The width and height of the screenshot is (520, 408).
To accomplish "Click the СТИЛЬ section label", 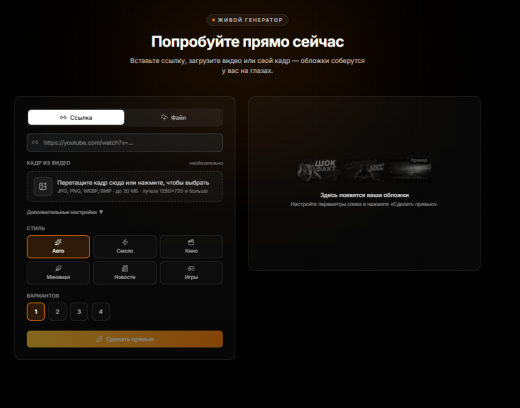I will pos(36,228).
